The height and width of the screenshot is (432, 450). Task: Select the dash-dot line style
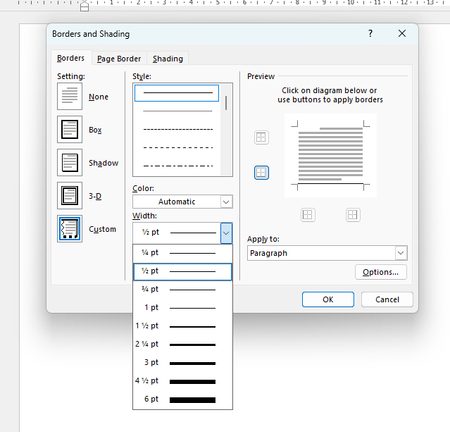coord(177,166)
